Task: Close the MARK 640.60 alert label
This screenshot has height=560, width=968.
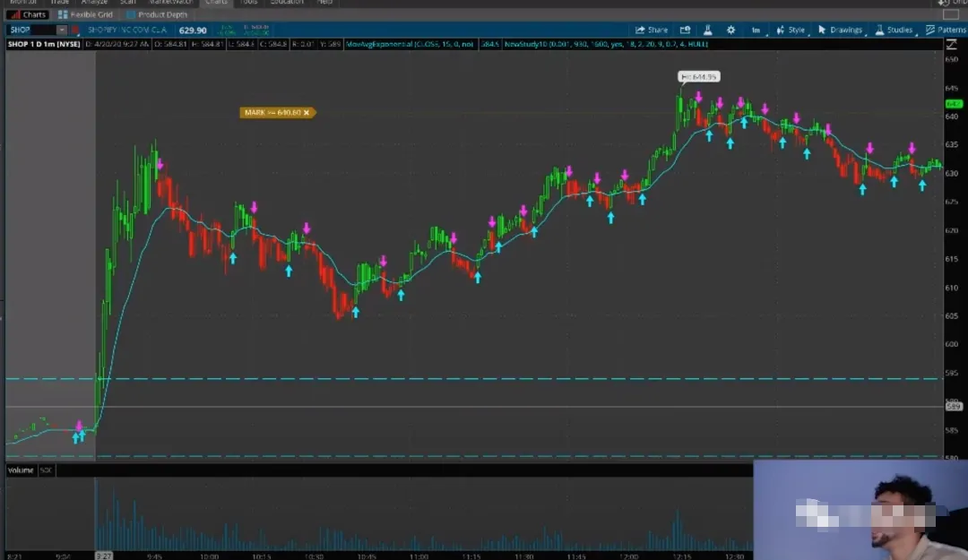Action: click(307, 112)
